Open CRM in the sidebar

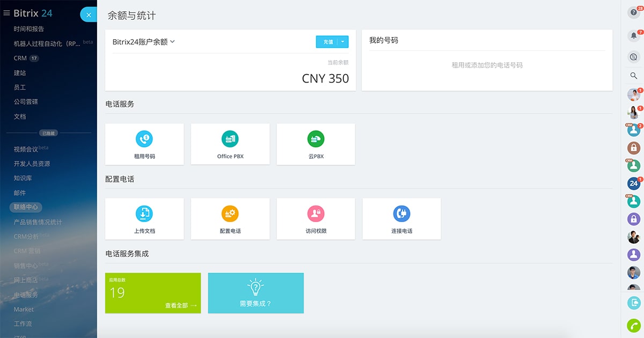[x=20, y=58]
